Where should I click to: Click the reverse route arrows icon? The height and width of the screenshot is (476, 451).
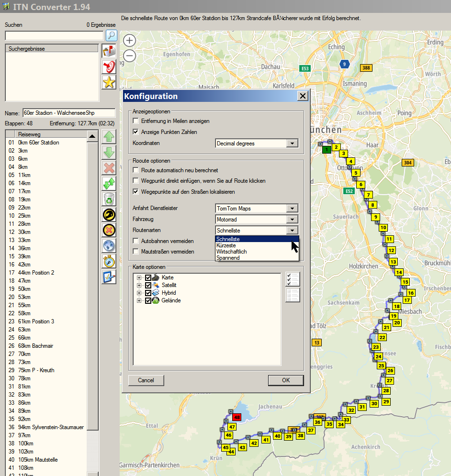[109, 184]
